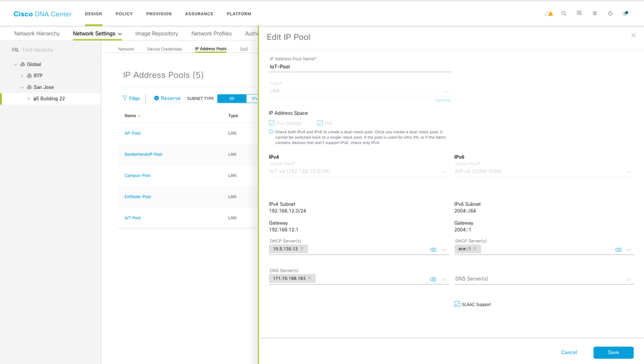Open the help icon in header
Viewport: 644px width, 364px height.
(610, 14)
